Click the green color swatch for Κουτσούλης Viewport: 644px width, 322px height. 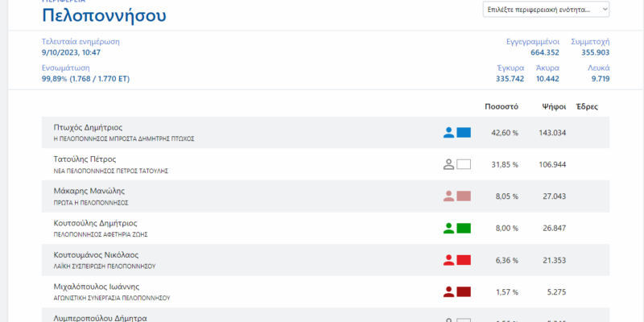click(464, 228)
